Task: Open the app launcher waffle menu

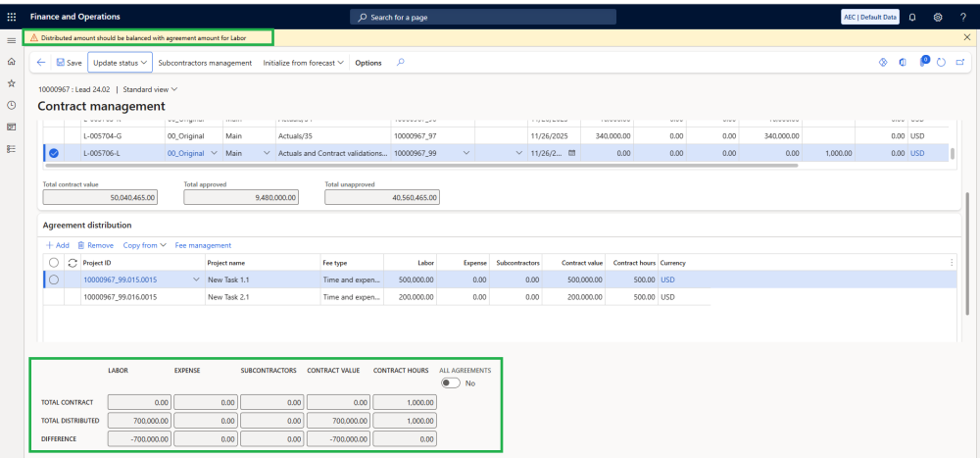Action: coord(11,17)
